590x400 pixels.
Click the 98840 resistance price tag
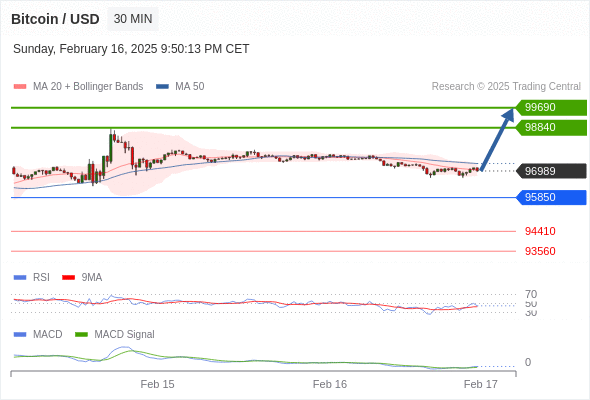551,128
